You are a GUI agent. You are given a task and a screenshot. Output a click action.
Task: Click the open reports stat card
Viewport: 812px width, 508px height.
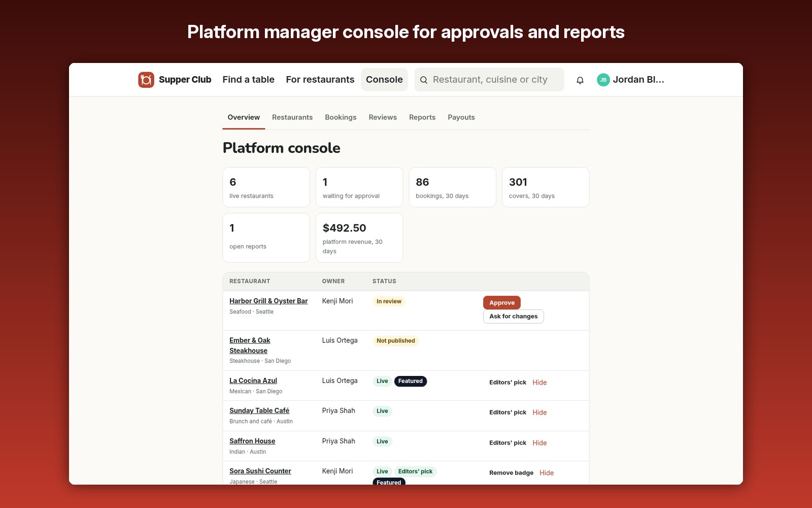pyautogui.click(x=266, y=238)
